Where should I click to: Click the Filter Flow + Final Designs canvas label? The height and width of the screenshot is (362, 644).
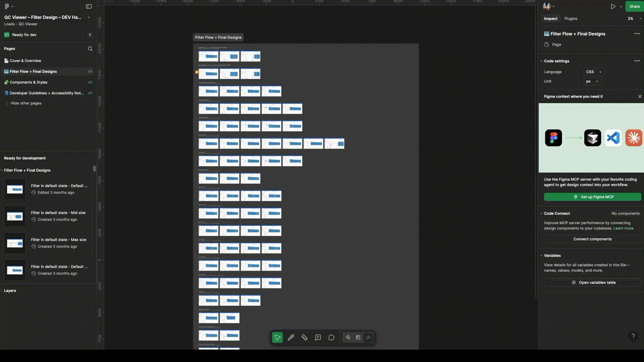pos(218,37)
